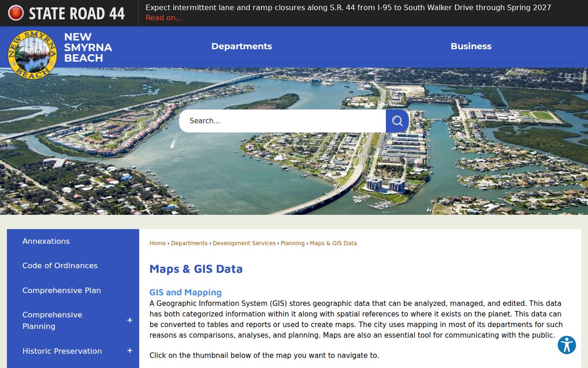Open Historic Preservation sidebar item
The height and width of the screenshot is (368, 588).
click(x=62, y=351)
